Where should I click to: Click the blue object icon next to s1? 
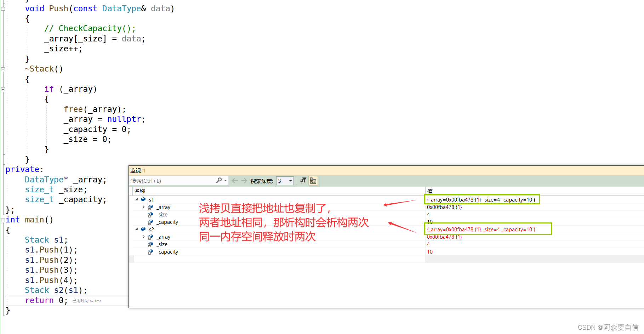point(143,199)
